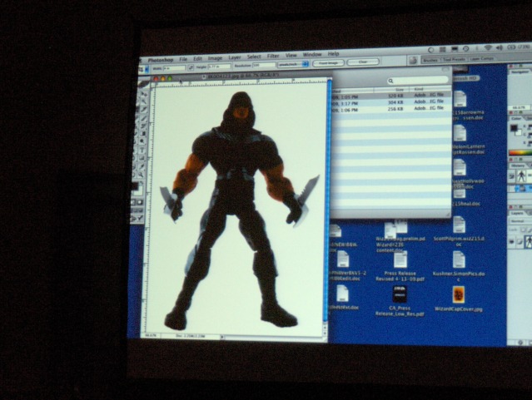This screenshot has width=532, height=400.
Task: Select the Shape tool
Action: 142,158
